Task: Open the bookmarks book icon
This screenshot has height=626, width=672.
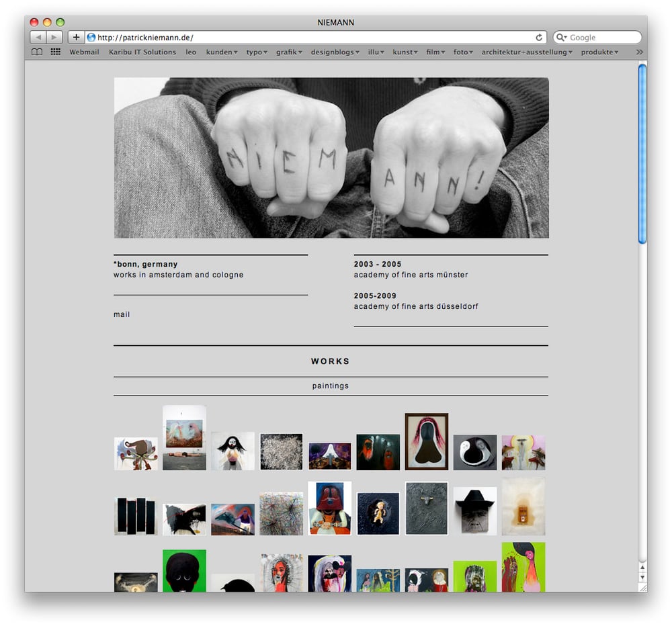Action: [x=37, y=52]
